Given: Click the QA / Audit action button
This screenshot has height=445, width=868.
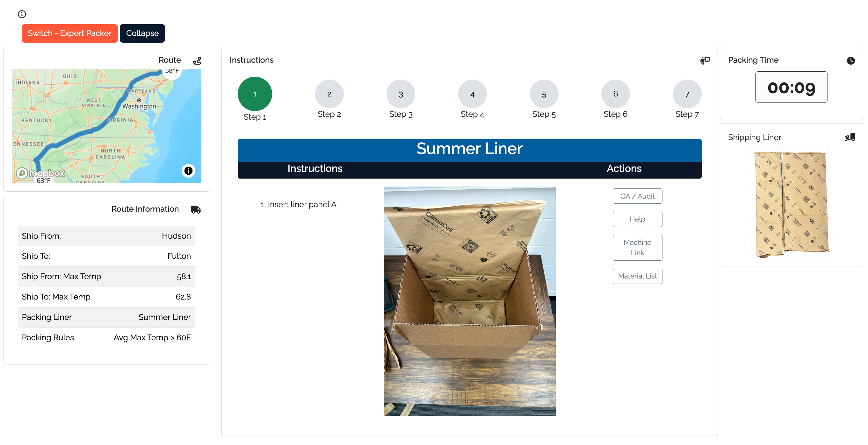Looking at the screenshot, I should [636, 196].
